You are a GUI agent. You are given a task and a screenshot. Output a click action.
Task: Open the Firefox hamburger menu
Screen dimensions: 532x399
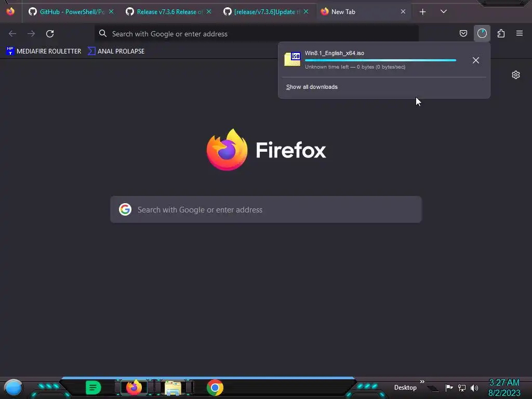click(519, 33)
